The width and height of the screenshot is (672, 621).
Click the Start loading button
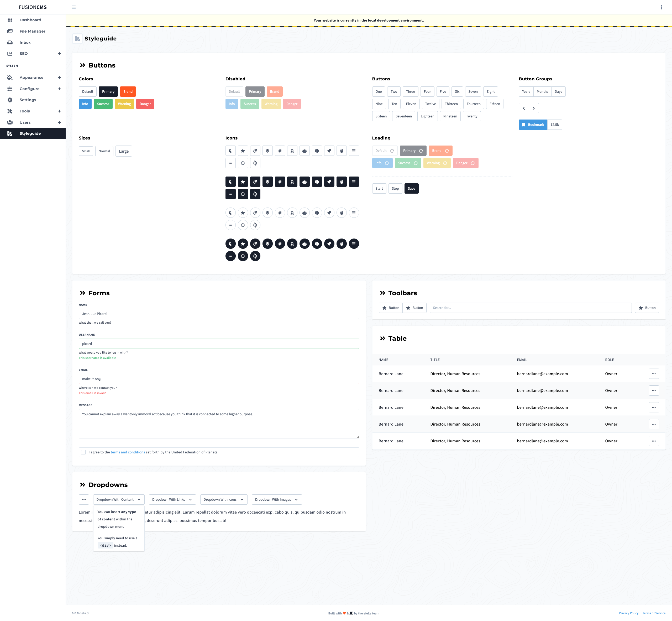click(x=379, y=189)
